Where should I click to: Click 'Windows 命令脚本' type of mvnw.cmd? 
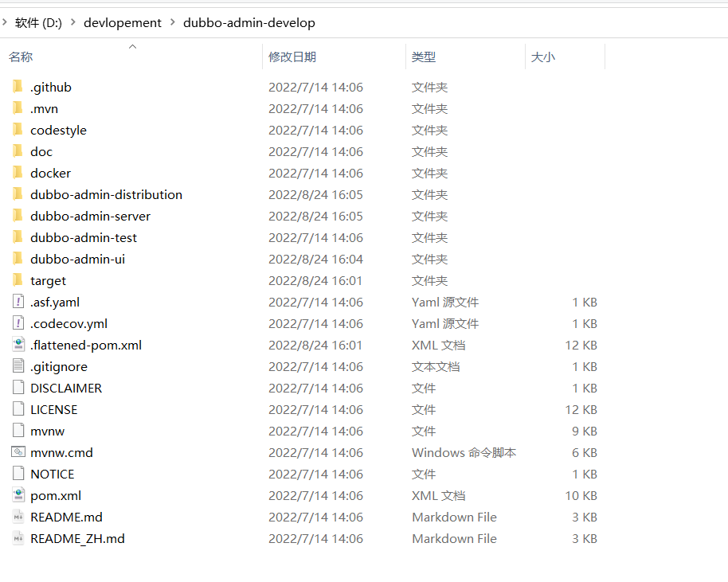(x=464, y=452)
